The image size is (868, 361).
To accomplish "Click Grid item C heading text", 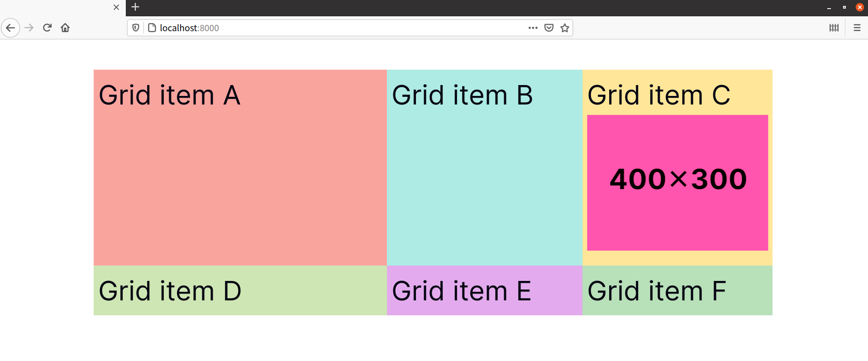I will coord(658,95).
